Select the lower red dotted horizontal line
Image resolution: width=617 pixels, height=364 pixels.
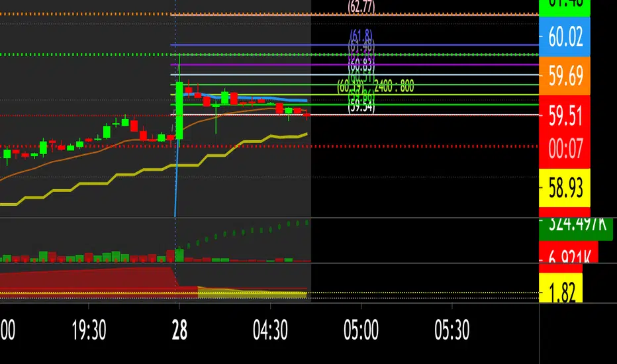[269, 146]
